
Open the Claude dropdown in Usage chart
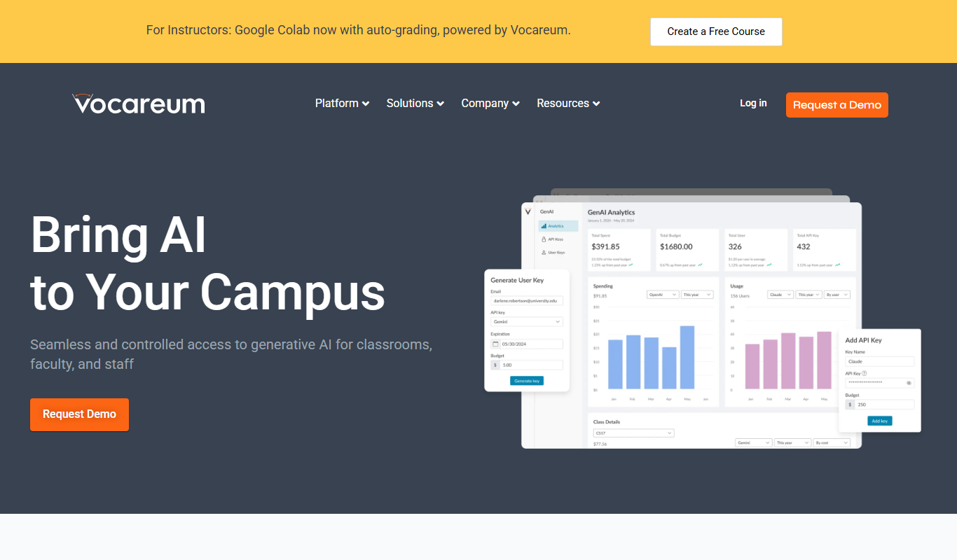pos(780,295)
